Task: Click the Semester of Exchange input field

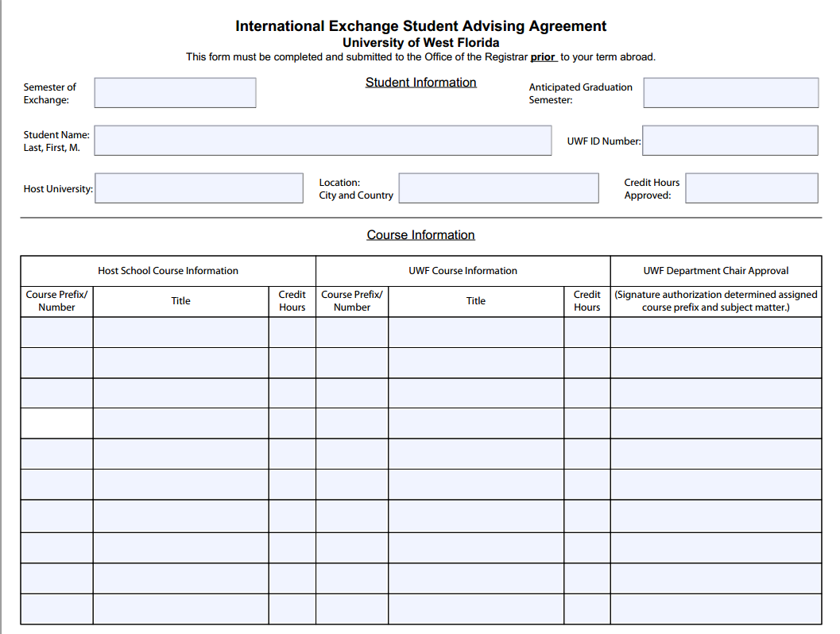Action: tap(175, 93)
